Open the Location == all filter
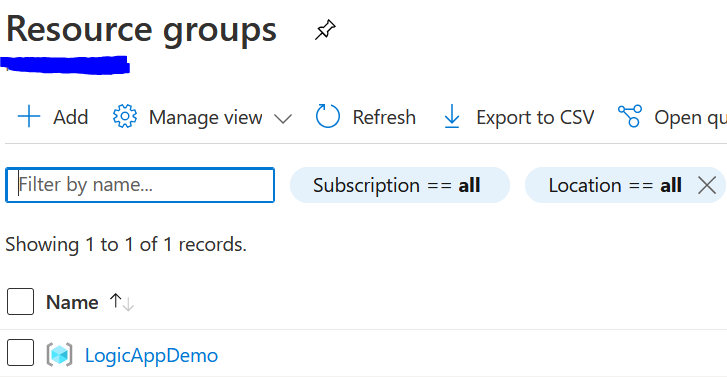Viewport: 727px width, 377px height. tap(615, 185)
